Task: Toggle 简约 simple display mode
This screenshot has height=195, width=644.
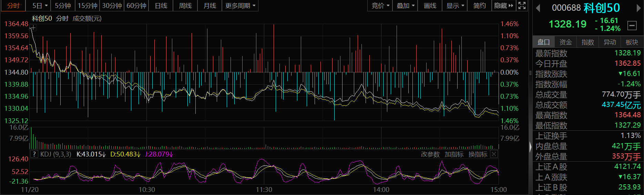Action: (x=479, y=6)
